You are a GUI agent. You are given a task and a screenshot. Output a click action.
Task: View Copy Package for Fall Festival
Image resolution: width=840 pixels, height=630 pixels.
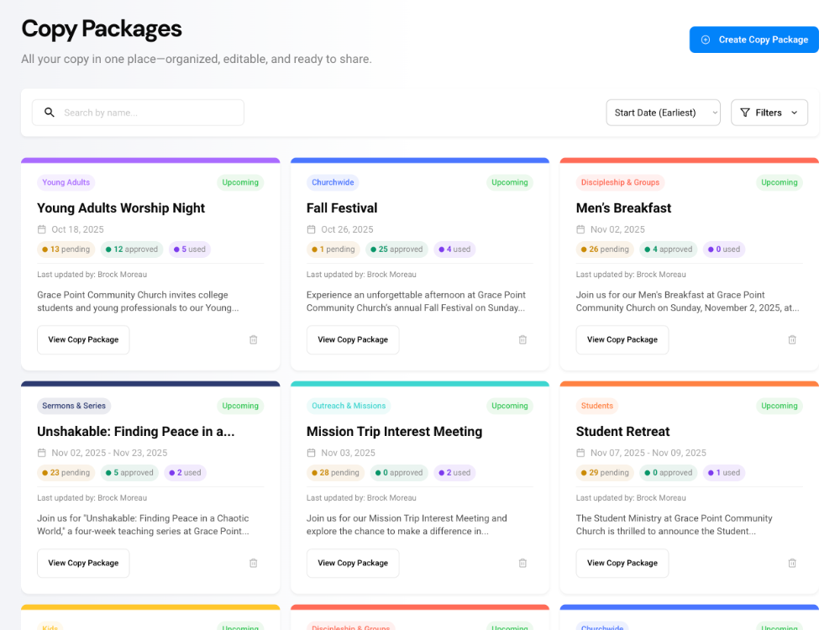[x=353, y=339]
